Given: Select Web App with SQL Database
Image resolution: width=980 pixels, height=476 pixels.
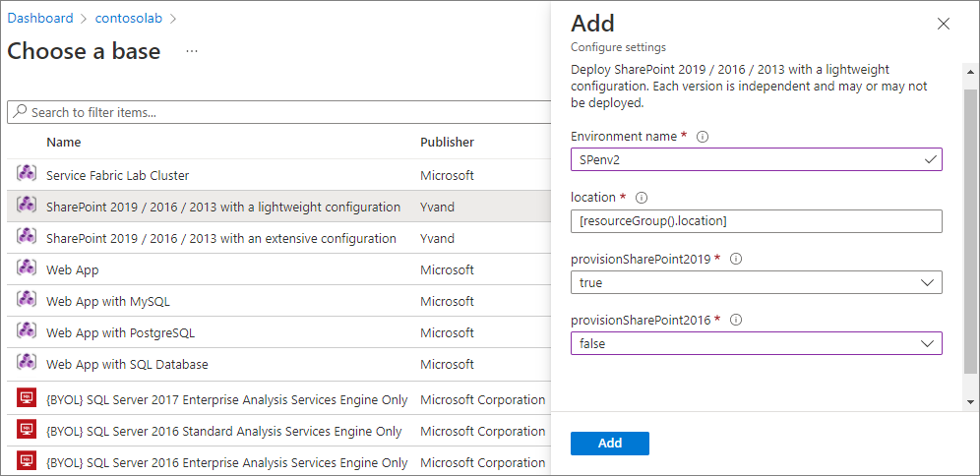Looking at the screenshot, I should pyautogui.click(x=127, y=364).
